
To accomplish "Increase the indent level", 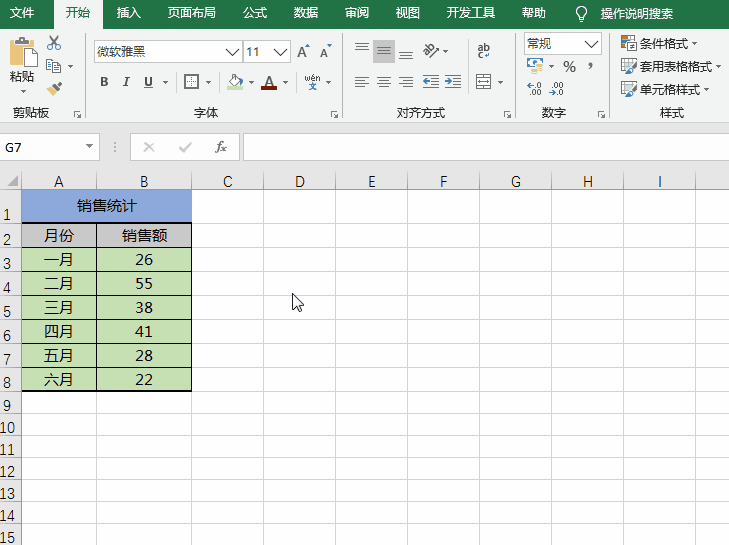I will 453,82.
